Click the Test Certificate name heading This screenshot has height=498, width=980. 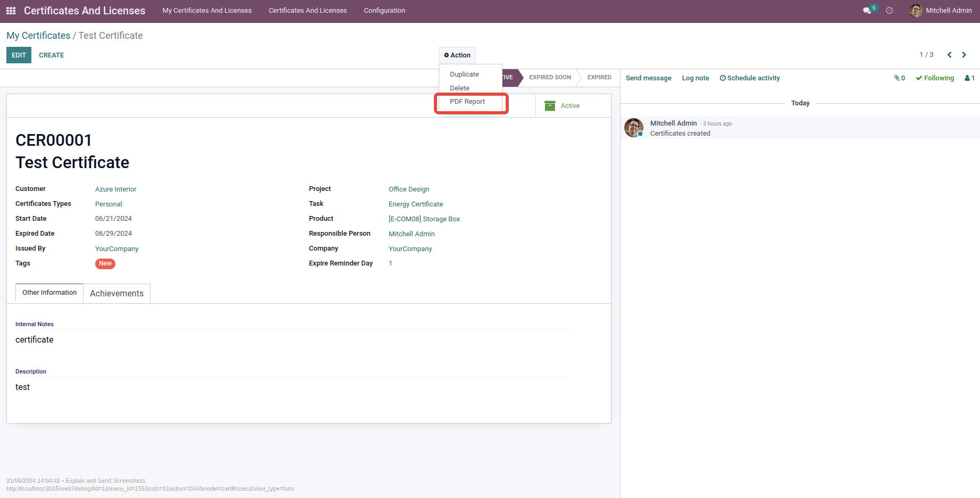coord(72,163)
